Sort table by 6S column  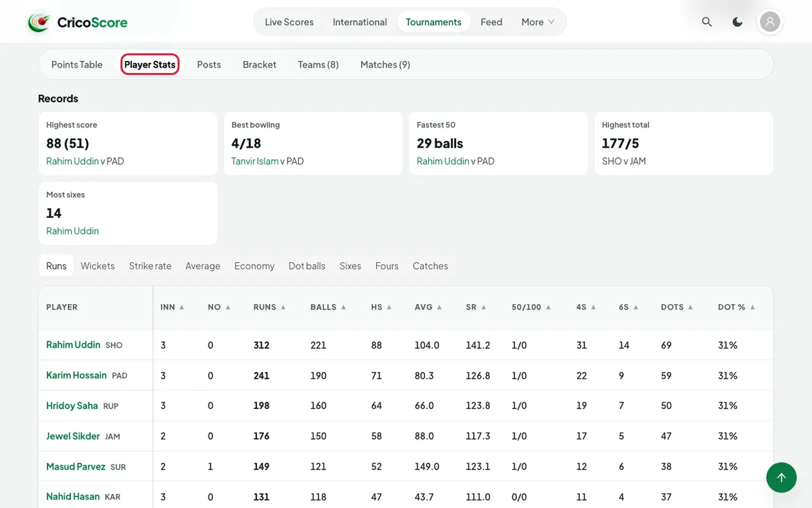(629, 307)
